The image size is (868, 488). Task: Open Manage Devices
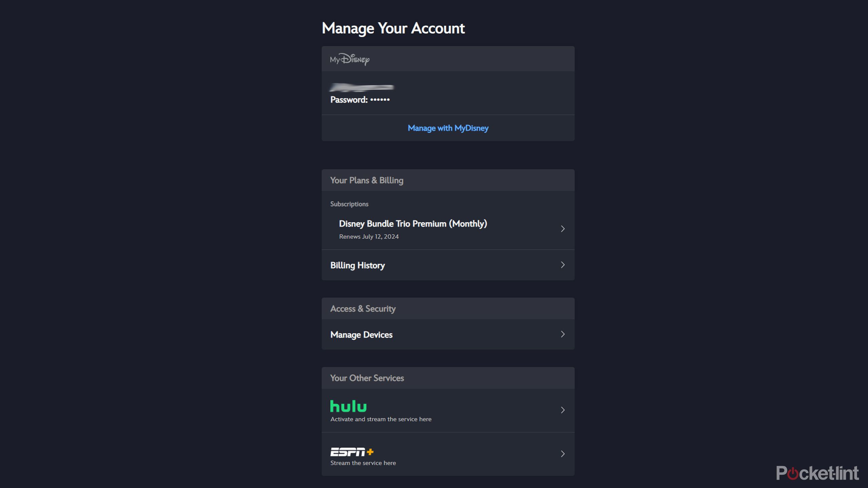448,334
